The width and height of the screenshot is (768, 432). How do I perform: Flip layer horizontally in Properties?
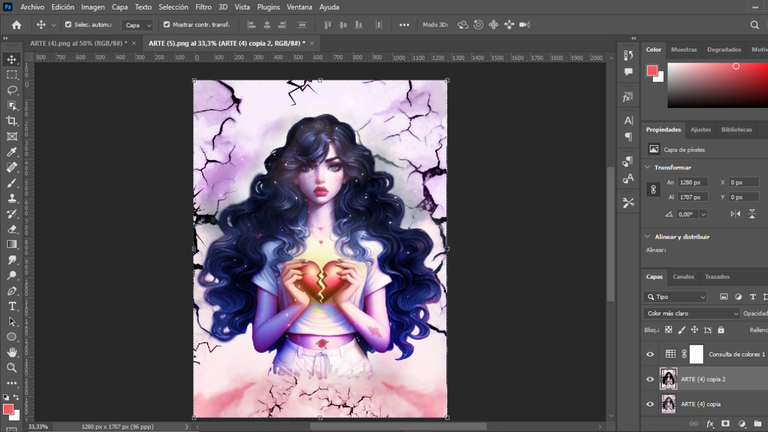[x=735, y=214]
